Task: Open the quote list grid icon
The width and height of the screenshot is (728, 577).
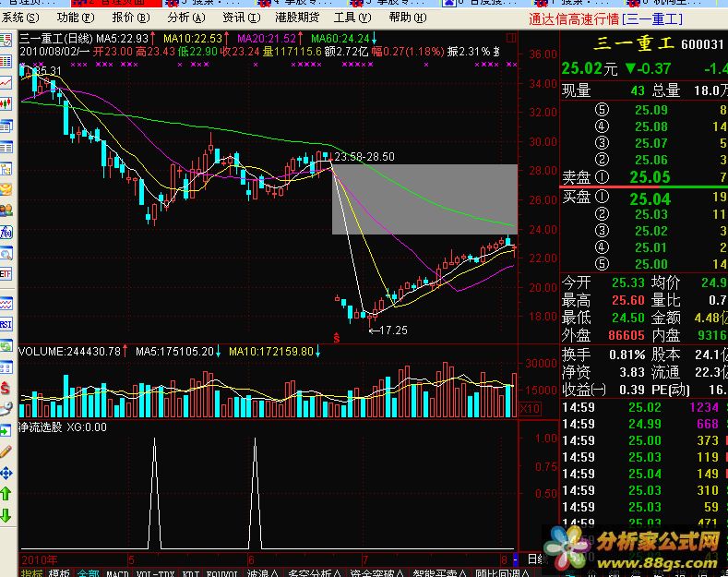Action: [x=6, y=61]
